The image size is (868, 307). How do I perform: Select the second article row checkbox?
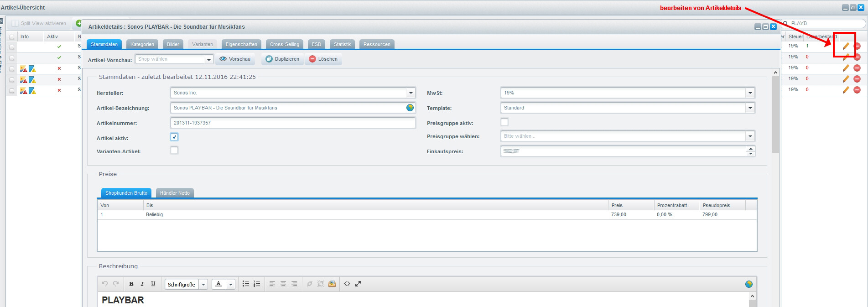pyautogui.click(x=12, y=58)
